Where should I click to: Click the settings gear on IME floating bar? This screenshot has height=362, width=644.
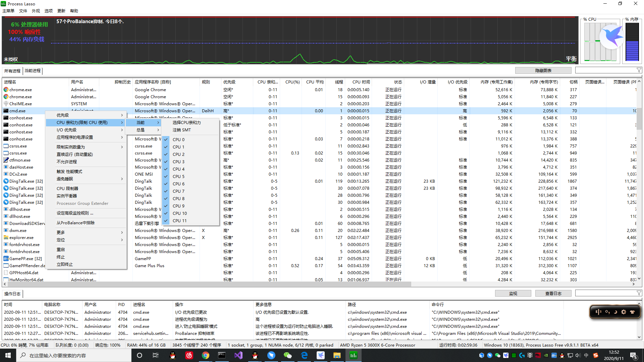(x=624, y=312)
